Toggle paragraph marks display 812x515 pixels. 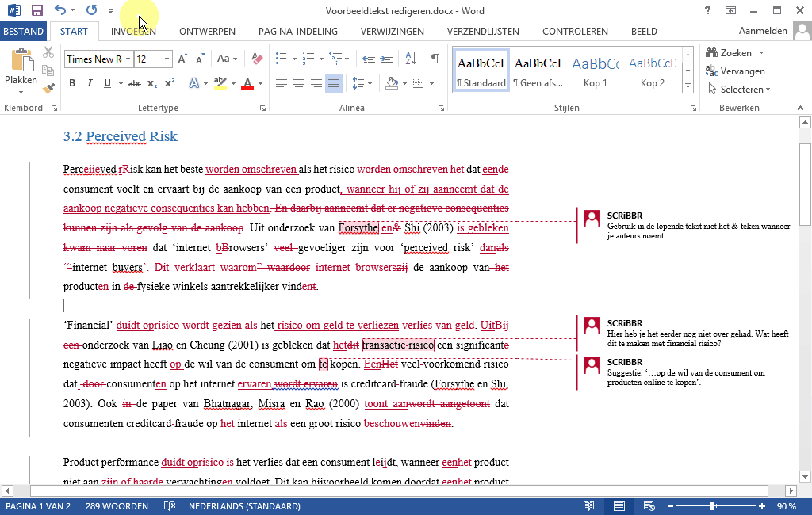(x=435, y=59)
